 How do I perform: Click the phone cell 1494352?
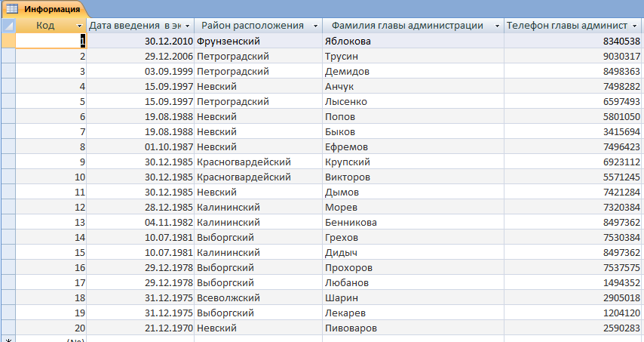click(572, 282)
